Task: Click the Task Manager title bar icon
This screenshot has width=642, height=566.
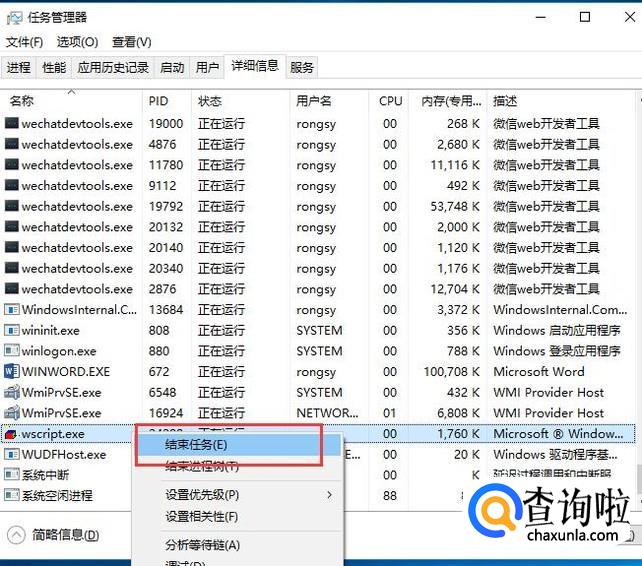Action: click(14, 18)
